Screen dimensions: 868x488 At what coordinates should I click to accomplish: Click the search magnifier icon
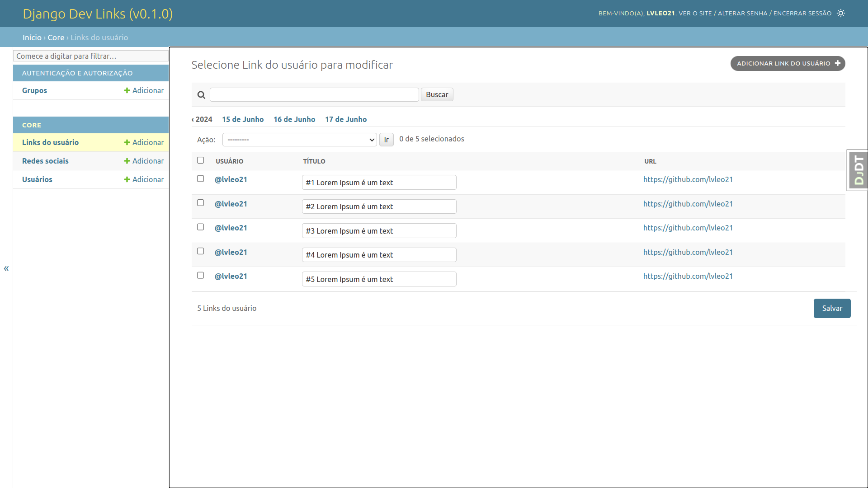(201, 94)
